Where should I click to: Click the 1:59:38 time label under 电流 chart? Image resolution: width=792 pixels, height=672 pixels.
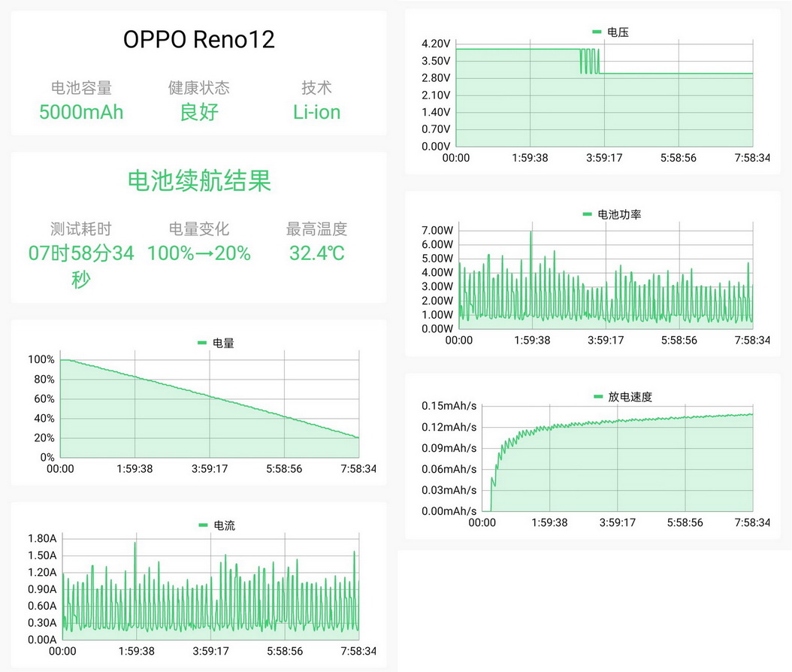coord(136,651)
